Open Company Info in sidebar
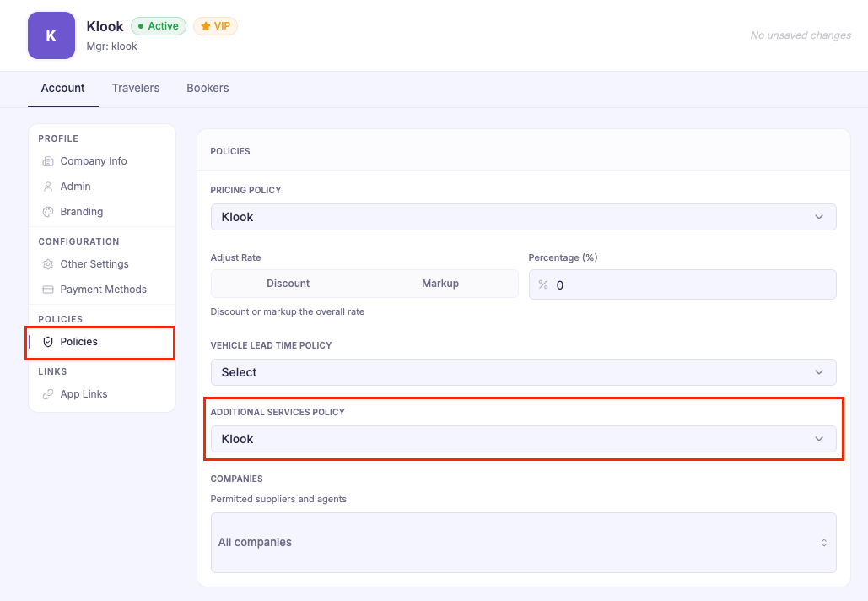 [102, 161]
